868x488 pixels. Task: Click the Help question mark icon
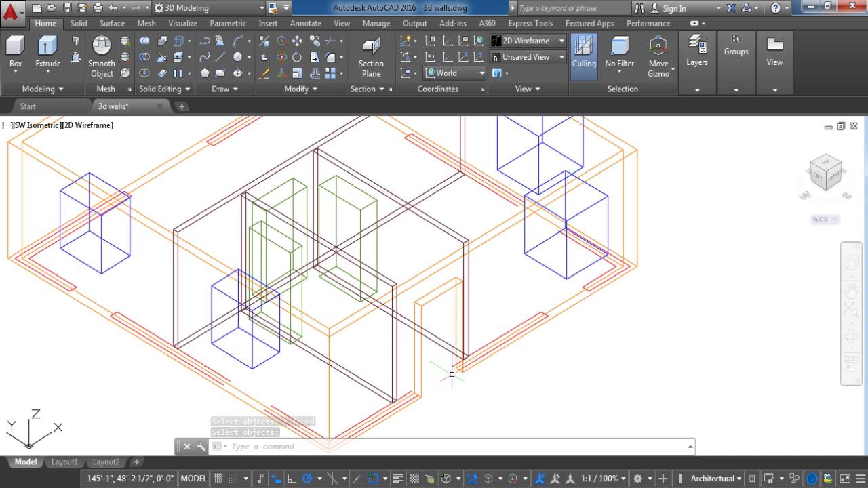click(776, 8)
